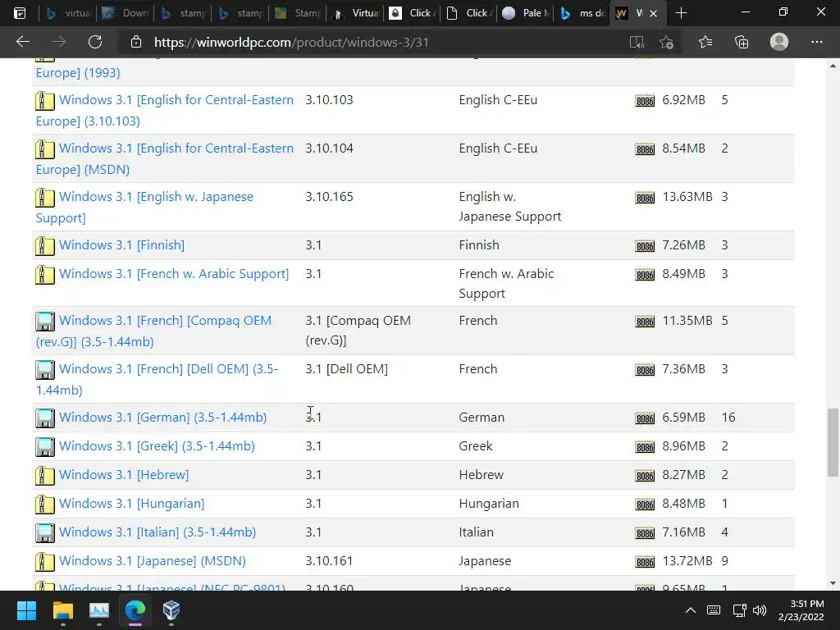Screen dimensions: 840x630
Task: Select size text '13.72MB'
Action: tap(687, 561)
